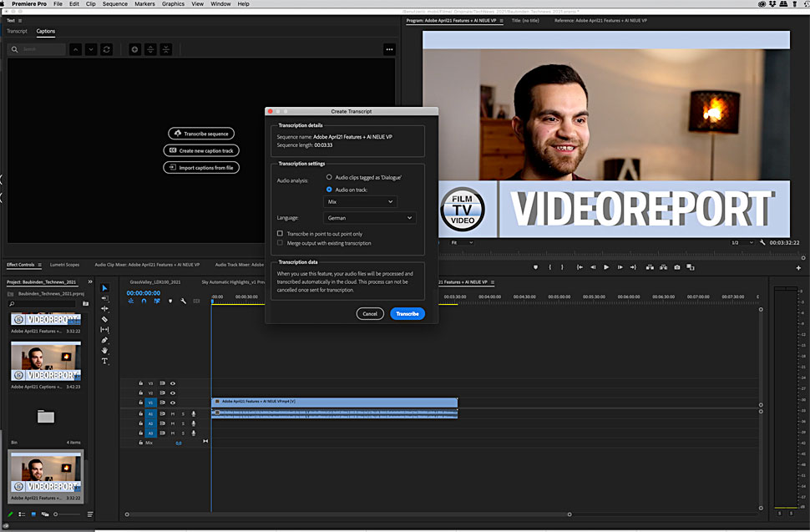Create new bin in Project panel

tap(85, 304)
